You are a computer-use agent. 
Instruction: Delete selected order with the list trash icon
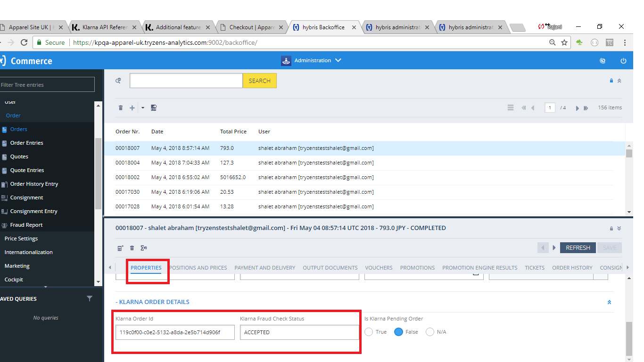(121, 108)
